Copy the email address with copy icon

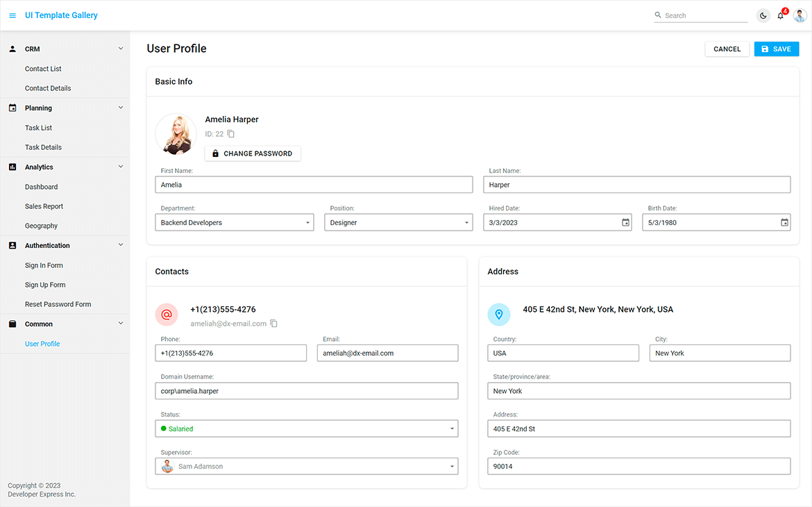[274, 324]
